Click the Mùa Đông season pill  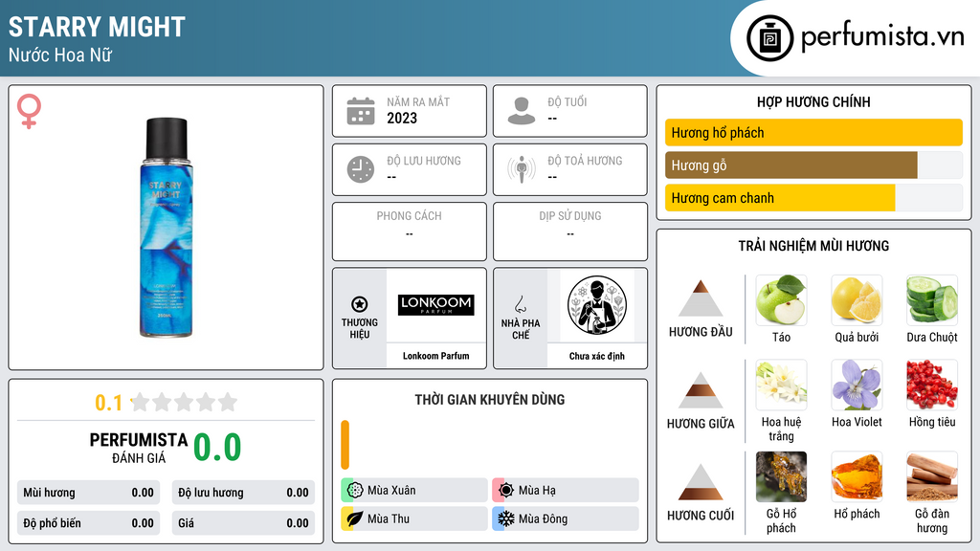[x=566, y=518]
